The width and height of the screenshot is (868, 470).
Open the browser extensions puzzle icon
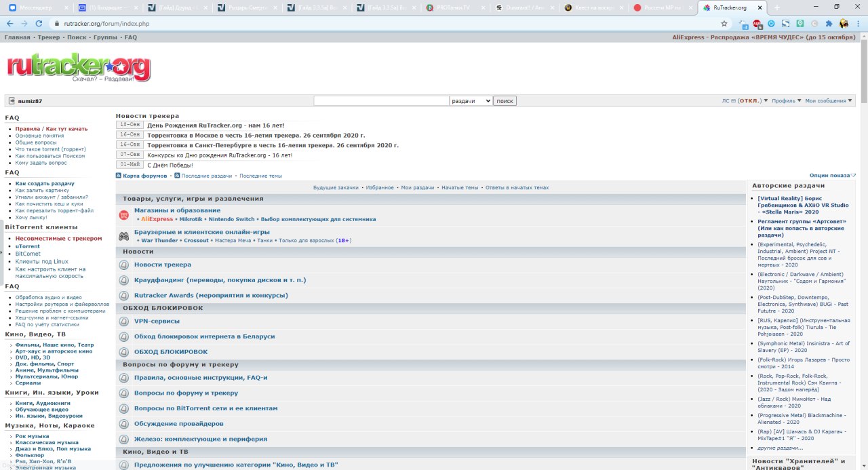[x=829, y=23]
